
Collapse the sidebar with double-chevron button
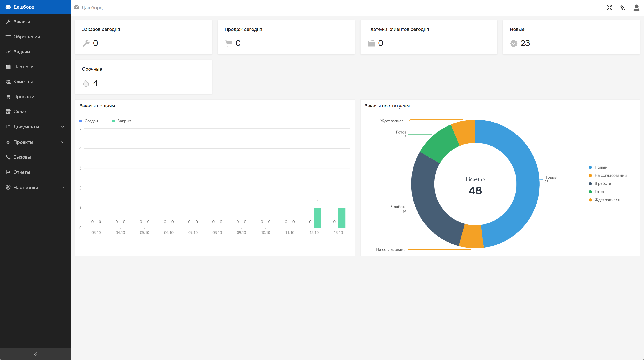pyautogui.click(x=35, y=353)
